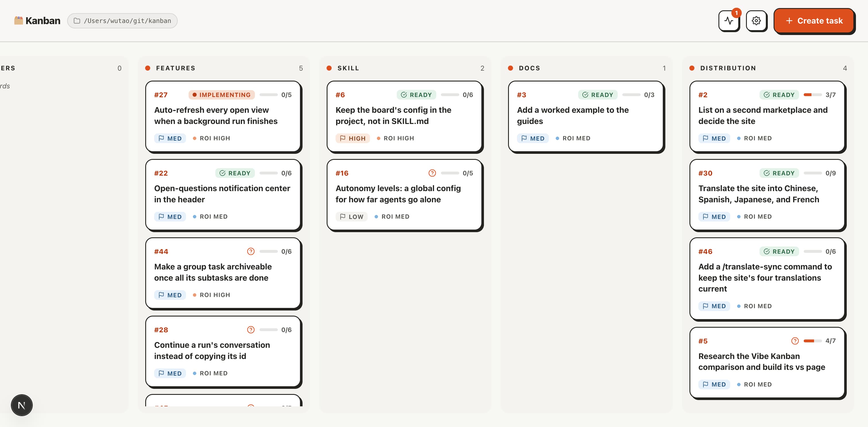868x427 pixels.
Task: Click the DISTRIBUTION column header
Action: click(x=728, y=68)
